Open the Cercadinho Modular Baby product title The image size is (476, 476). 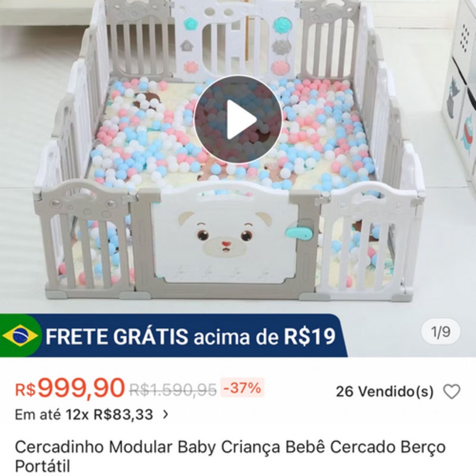(x=230, y=456)
